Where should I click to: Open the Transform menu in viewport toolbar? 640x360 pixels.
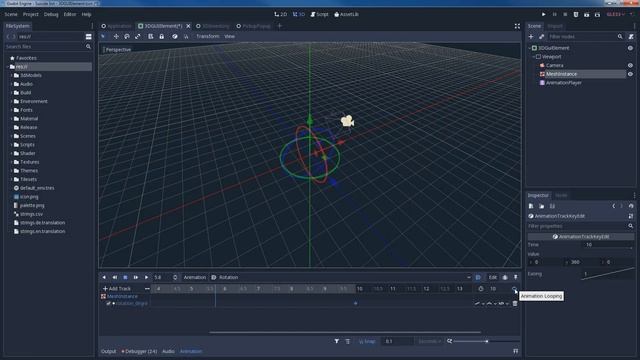point(208,36)
